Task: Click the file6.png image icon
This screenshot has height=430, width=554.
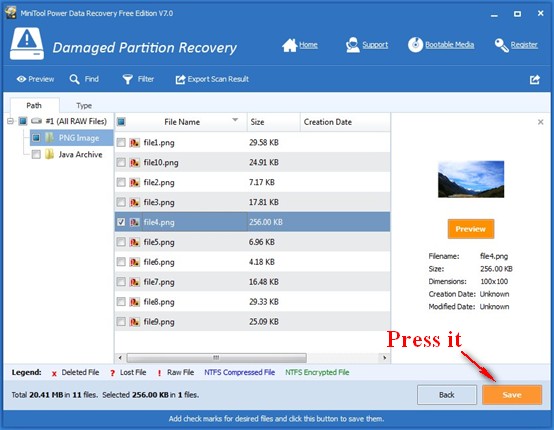Action: (x=135, y=262)
